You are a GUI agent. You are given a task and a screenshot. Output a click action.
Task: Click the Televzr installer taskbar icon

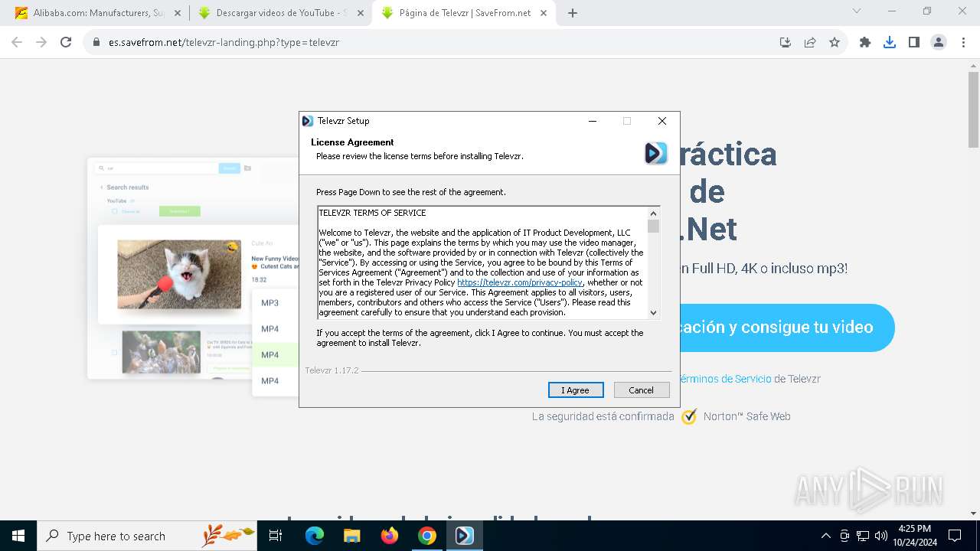[x=465, y=536]
